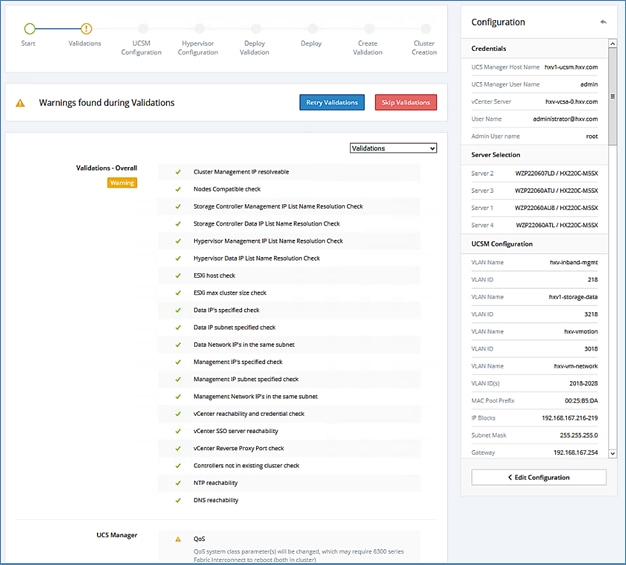Click checkmark for Nodes Compatible check

pos(178,189)
